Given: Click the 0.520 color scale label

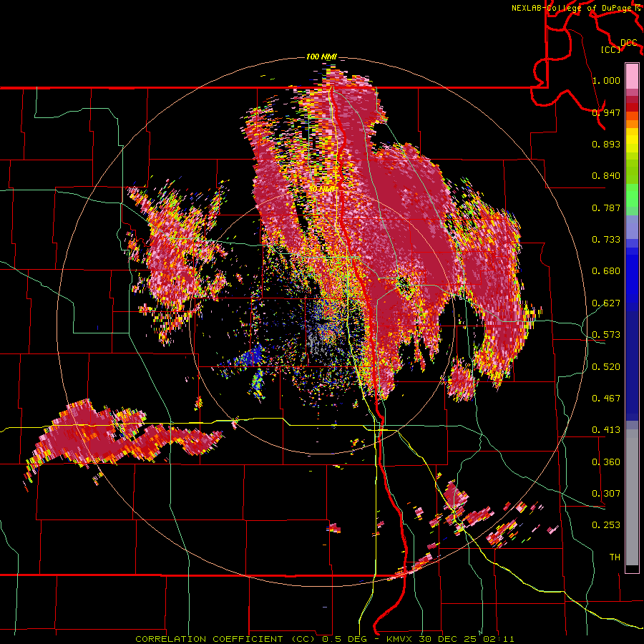Looking at the screenshot, I should [x=606, y=367].
